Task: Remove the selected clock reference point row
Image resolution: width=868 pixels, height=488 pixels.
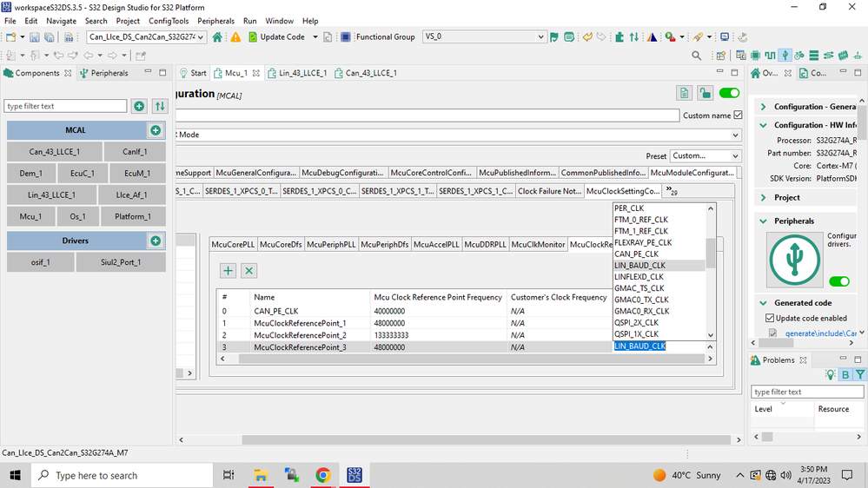Action: [248, 271]
